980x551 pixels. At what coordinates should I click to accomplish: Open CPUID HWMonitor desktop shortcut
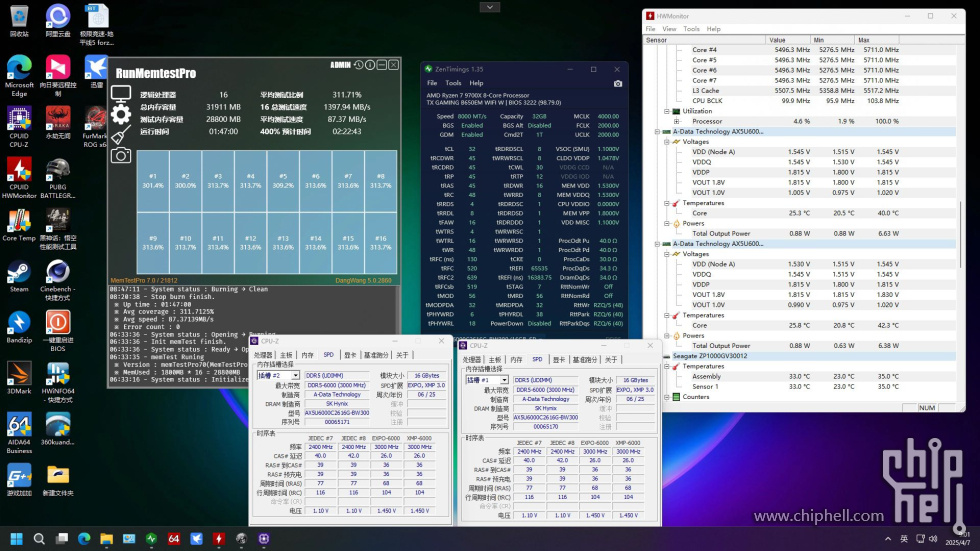tap(19, 179)
